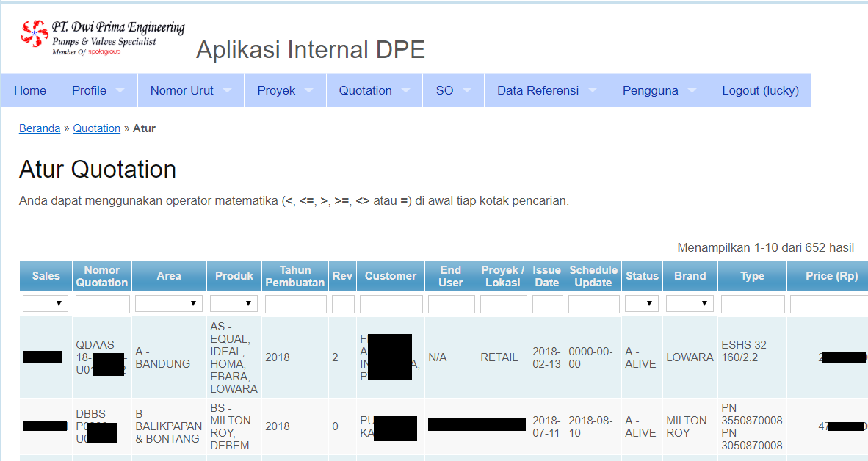Sort by the Nomor Quotation column header
Screen dimensions: 868x461
pyautogui.click(x=102, y=275)
